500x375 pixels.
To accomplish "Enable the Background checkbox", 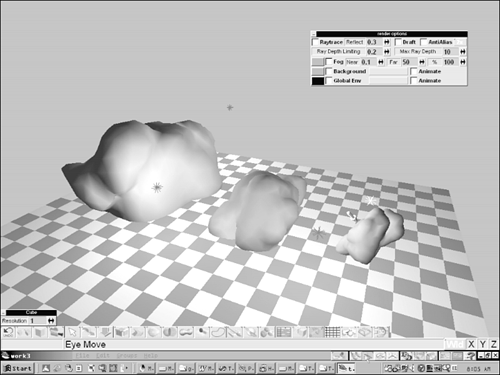I will (329, 71).
